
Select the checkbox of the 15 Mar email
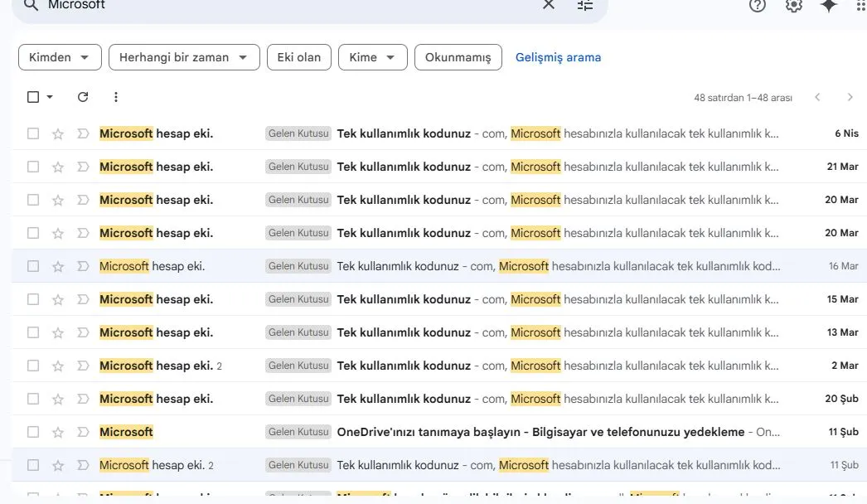click(33, 299)
